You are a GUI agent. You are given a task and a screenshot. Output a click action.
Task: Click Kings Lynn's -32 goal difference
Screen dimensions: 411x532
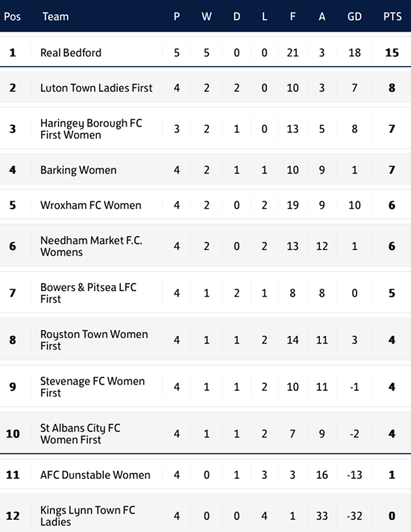(x=355, y=516)
